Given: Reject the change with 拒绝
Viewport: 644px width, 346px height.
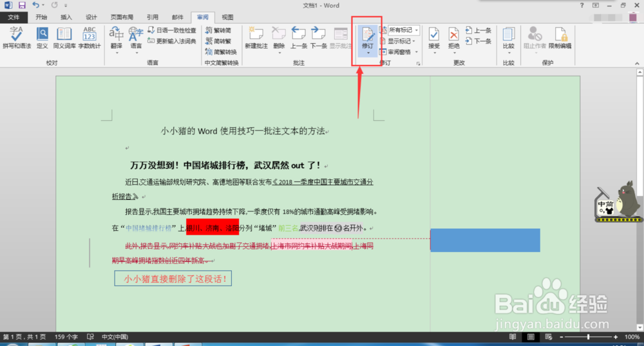Looking at the screenshot, I should tap(453, 37).
